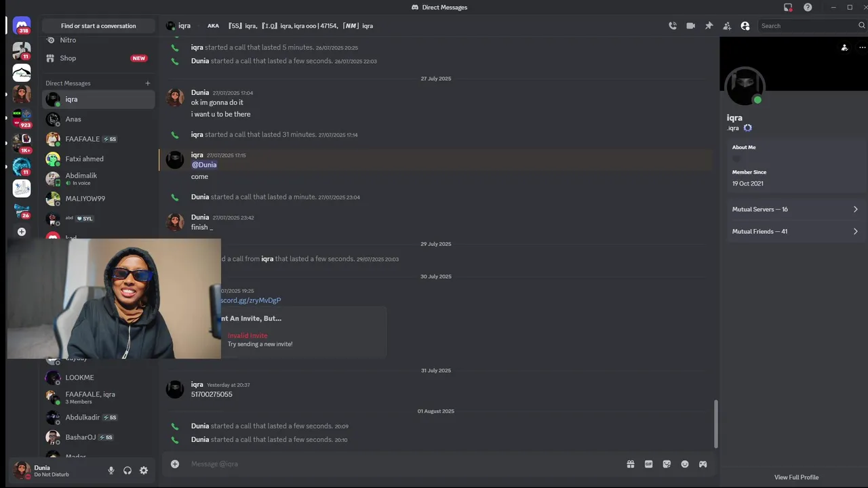868x488 pixels.
Task: Open the GIF picker
Action: [x=649, y=464]
